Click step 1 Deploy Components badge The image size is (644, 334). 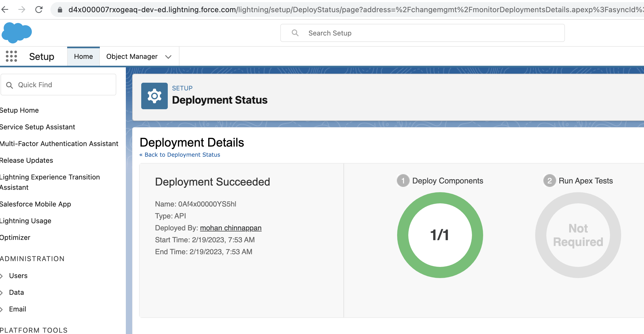pos(403,181)
